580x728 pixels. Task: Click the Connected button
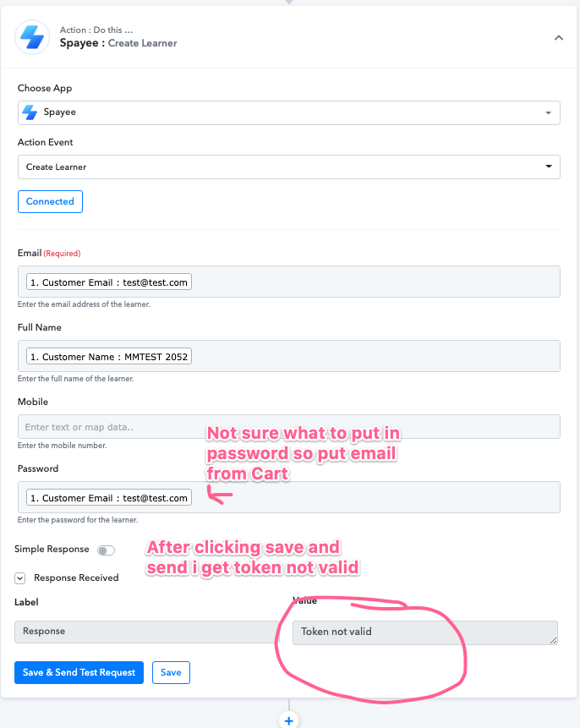coord(50,201)
